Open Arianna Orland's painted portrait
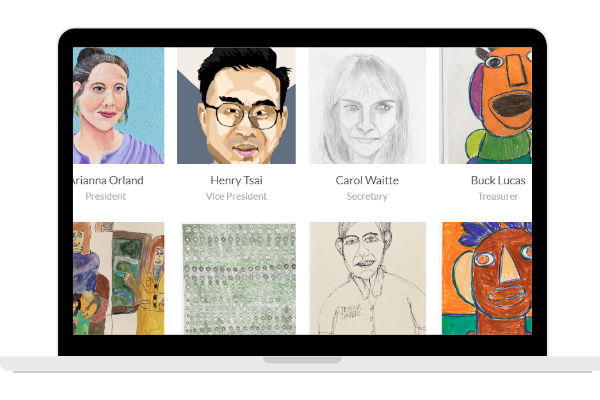This screenshot has height=400, width=600. (119, 106)
